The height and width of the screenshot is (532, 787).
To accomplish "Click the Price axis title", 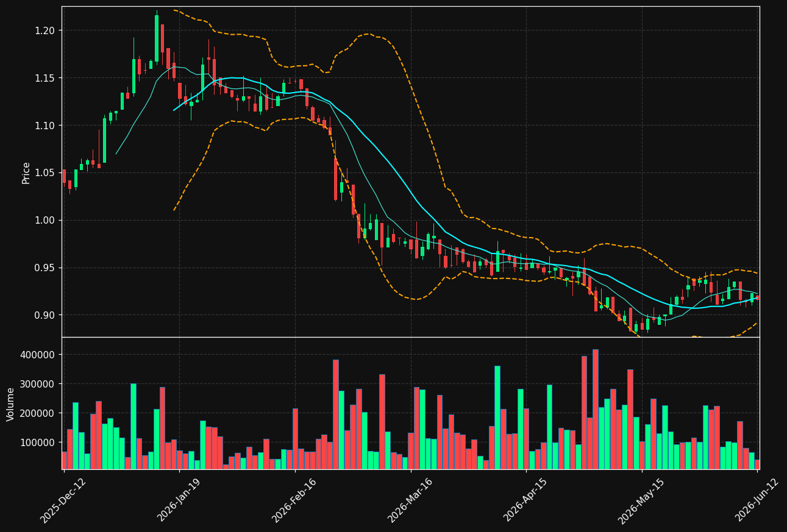I will coord(26,172).
